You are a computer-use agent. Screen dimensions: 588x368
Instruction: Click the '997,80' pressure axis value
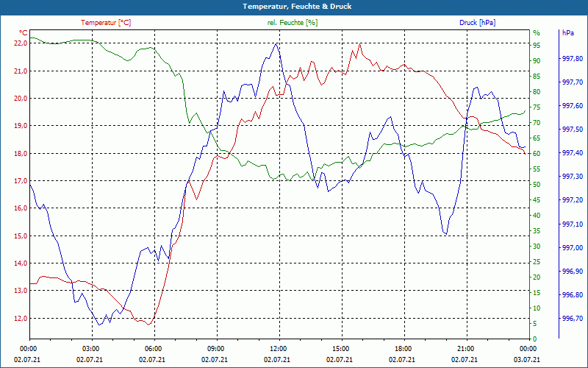click(573, 59)
